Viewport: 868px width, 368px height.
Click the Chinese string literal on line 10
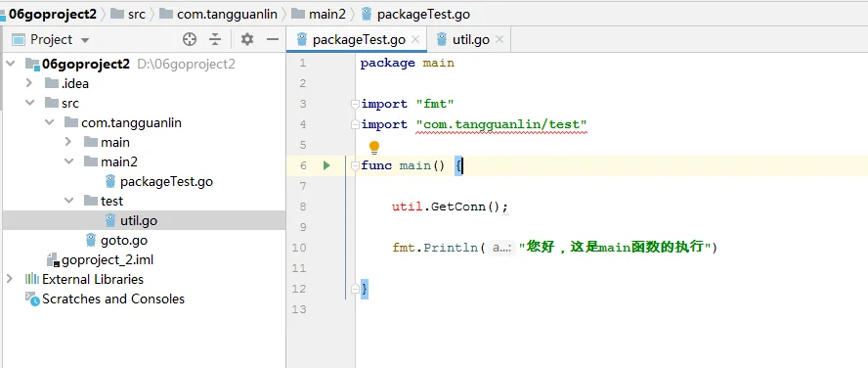pyautogui.click(x=615, y=248)
